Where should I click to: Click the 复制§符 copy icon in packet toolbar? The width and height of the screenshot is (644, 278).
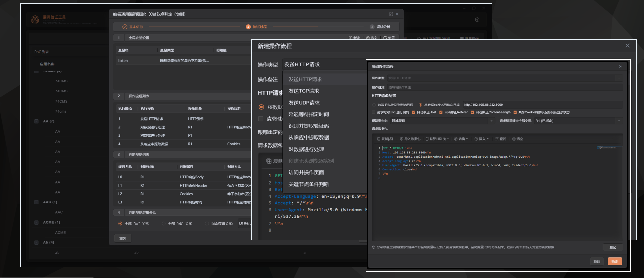click(x=379, y=139)
